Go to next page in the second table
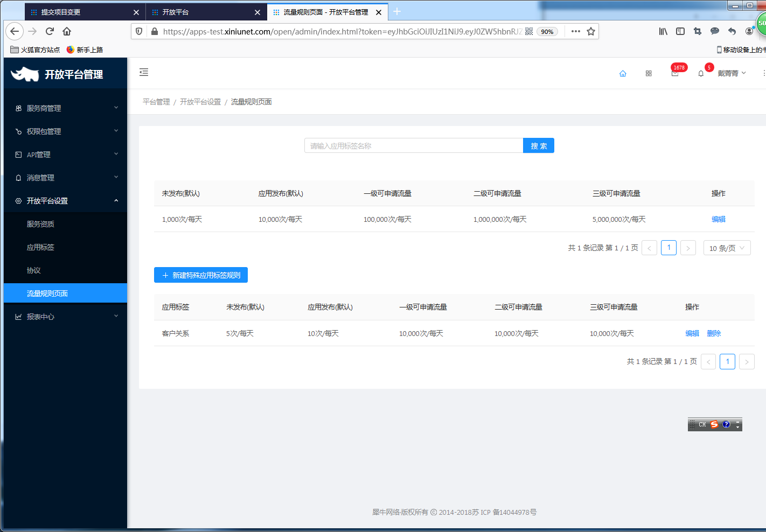 click(747, 361)
